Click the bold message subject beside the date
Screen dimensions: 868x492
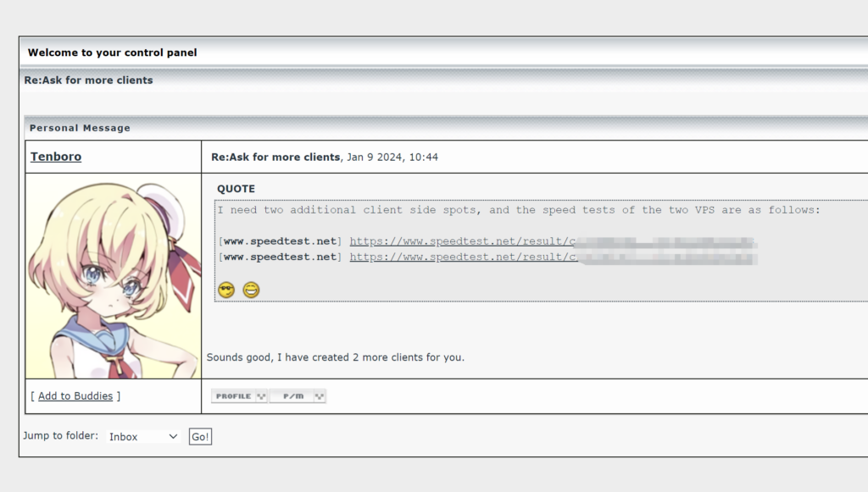pyautogui.click(x=275, y=158)
